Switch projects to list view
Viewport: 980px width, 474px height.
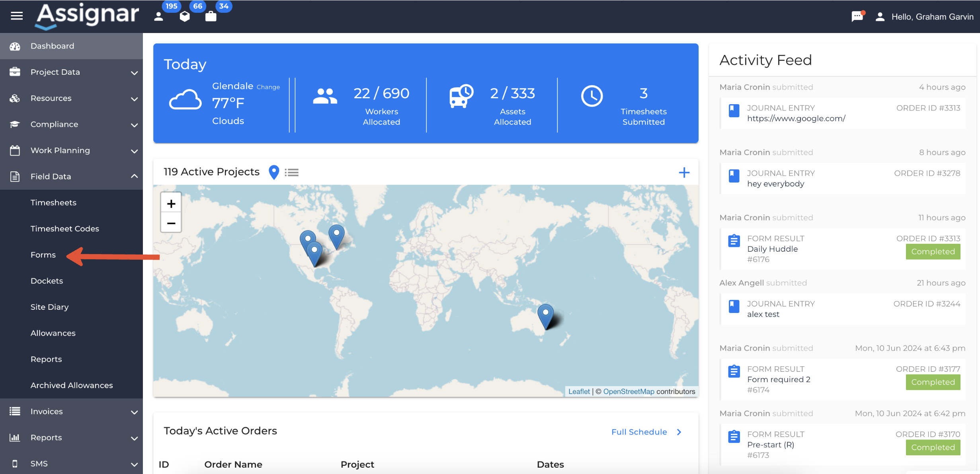pos(292,173)
